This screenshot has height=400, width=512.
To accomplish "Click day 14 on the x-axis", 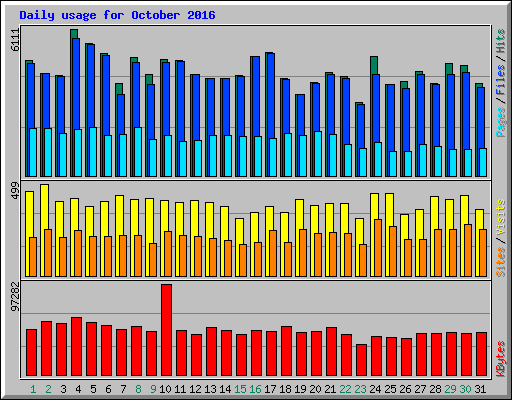I will pos(225,389).
